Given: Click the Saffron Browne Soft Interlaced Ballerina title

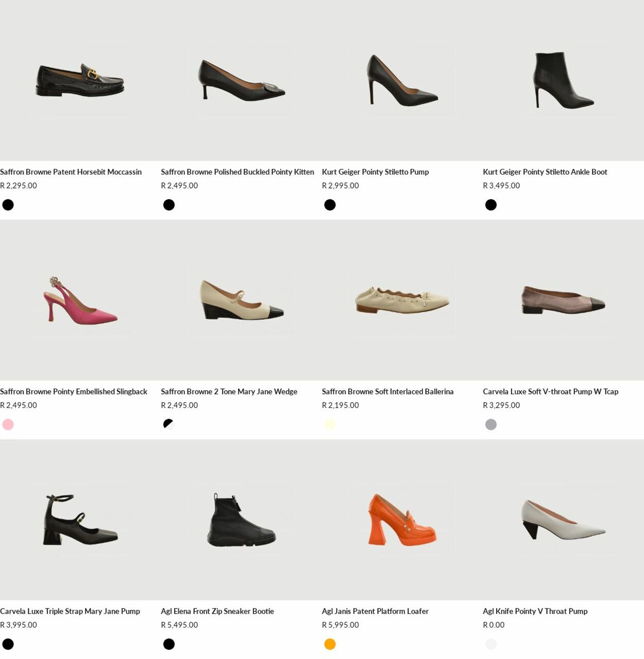Looking at the screenshot, I should click(x=388, y=392).
